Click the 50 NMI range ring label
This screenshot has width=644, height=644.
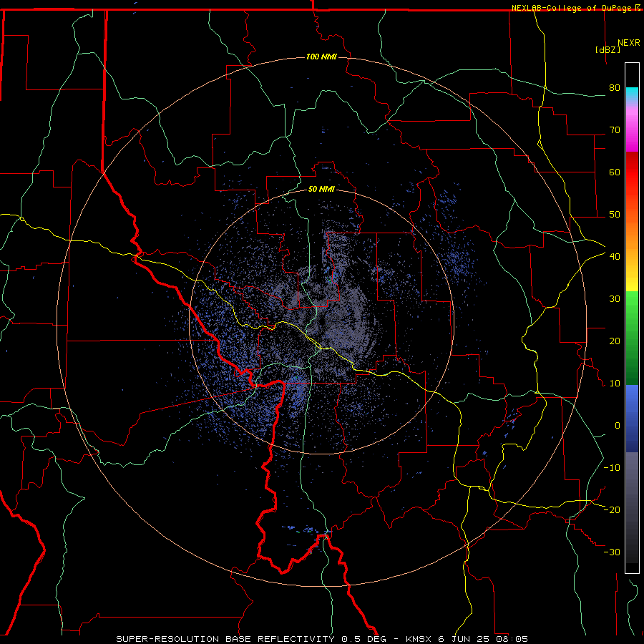coord(321,189)
